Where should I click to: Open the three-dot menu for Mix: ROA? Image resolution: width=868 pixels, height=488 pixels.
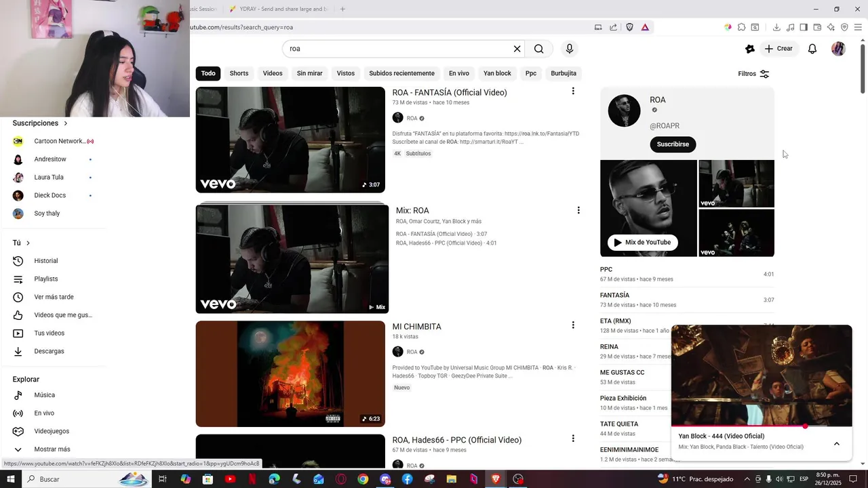(578, 210)
